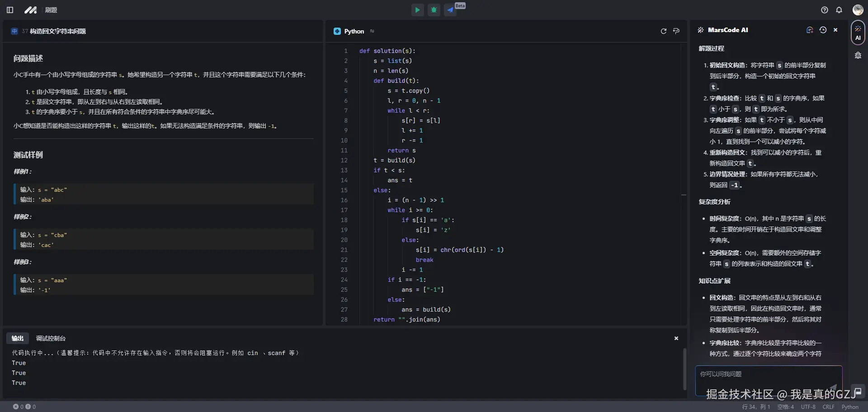Run the code with the green play button
Image resolution: width=868 pixels, height=412 pixels.
pyautogui.click(x=417, y=10)
